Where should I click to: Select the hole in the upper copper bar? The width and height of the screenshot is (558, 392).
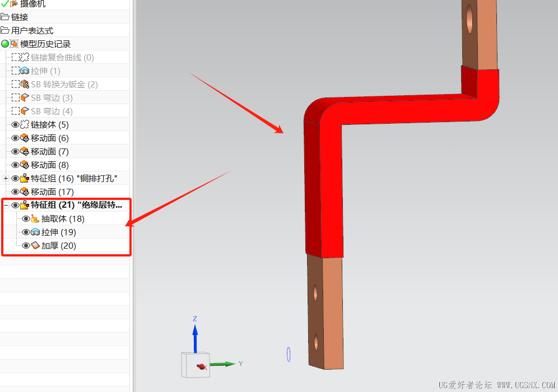(x=469, y=19)
